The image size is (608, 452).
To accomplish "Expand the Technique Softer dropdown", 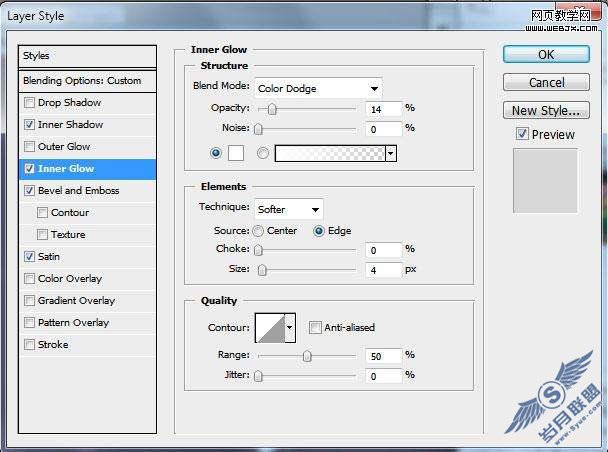I will (x=288, y=210).
